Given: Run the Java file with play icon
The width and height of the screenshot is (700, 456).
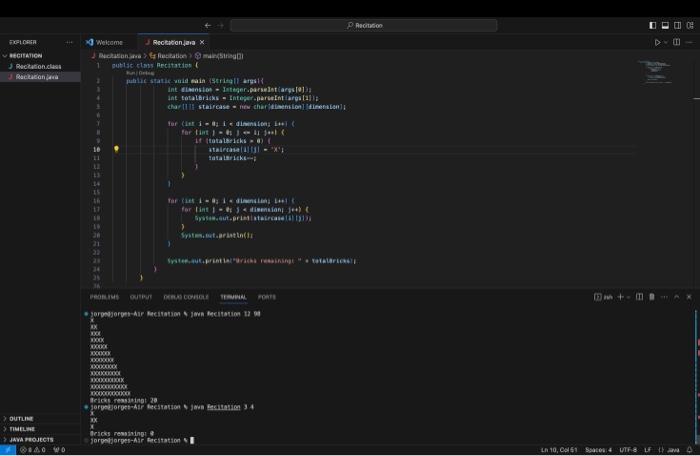Looking at the screenshot, I should click(657, 42).
